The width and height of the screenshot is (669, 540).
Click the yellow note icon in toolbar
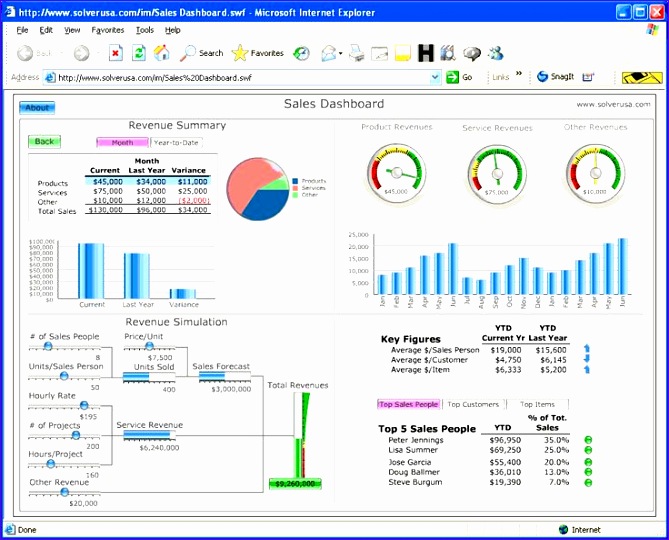click(403, 53)
